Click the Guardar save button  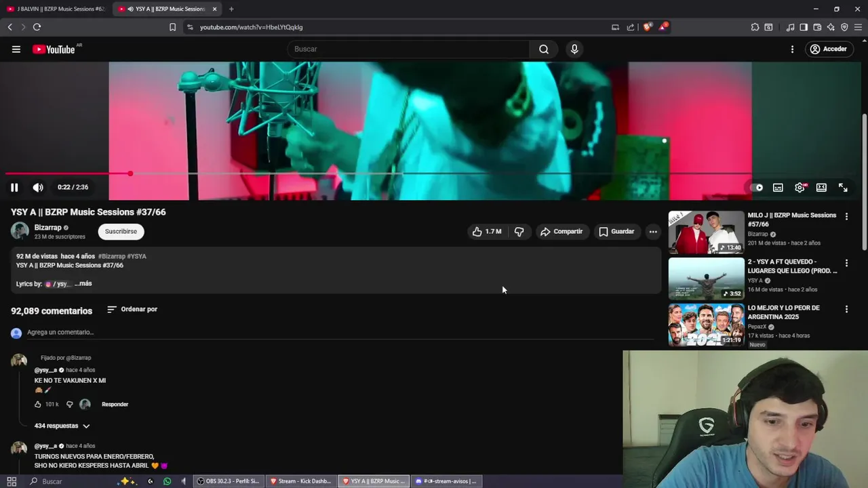[616, 232]
